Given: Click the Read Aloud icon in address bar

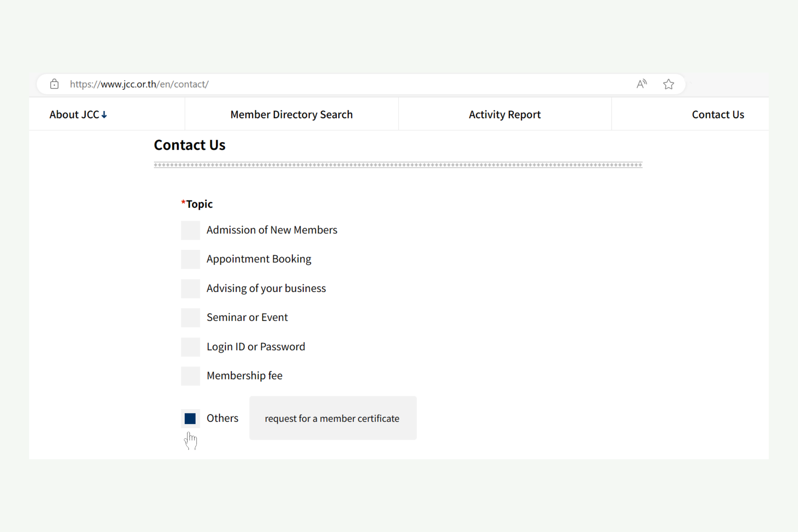Looking at the screenshot, I should [641, 84].
